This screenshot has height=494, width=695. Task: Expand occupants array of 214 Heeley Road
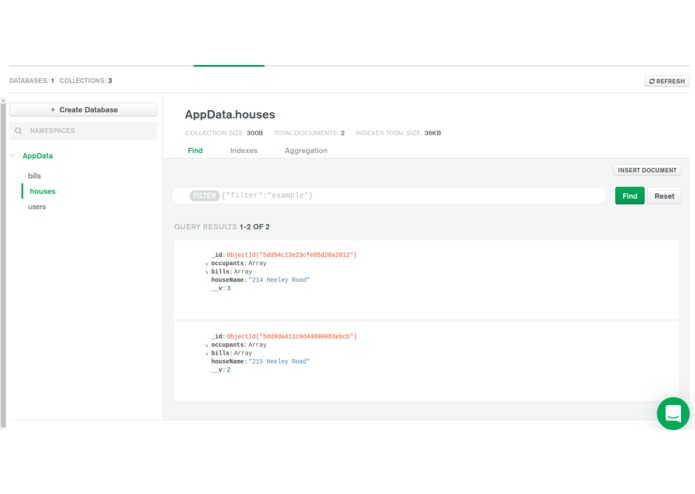(x=207, y=264)
